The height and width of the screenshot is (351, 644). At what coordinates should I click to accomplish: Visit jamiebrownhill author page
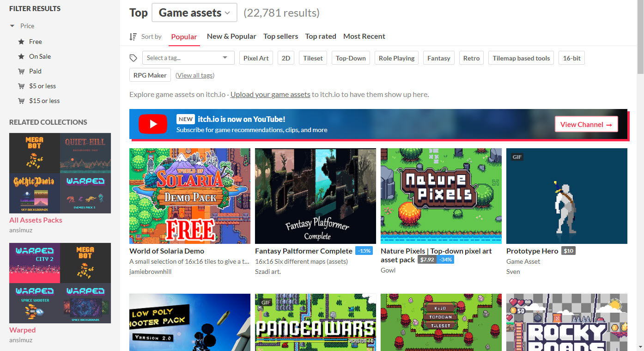[150, 272]
